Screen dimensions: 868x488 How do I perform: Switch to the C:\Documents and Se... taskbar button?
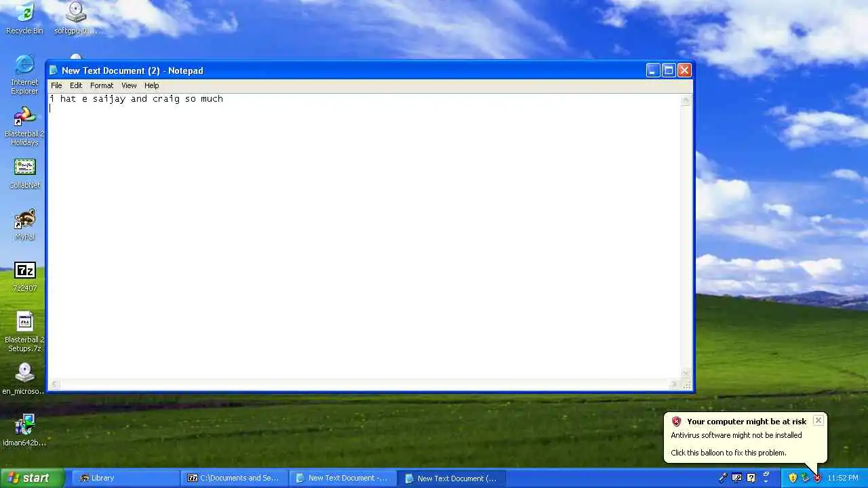tap(234, 478)
